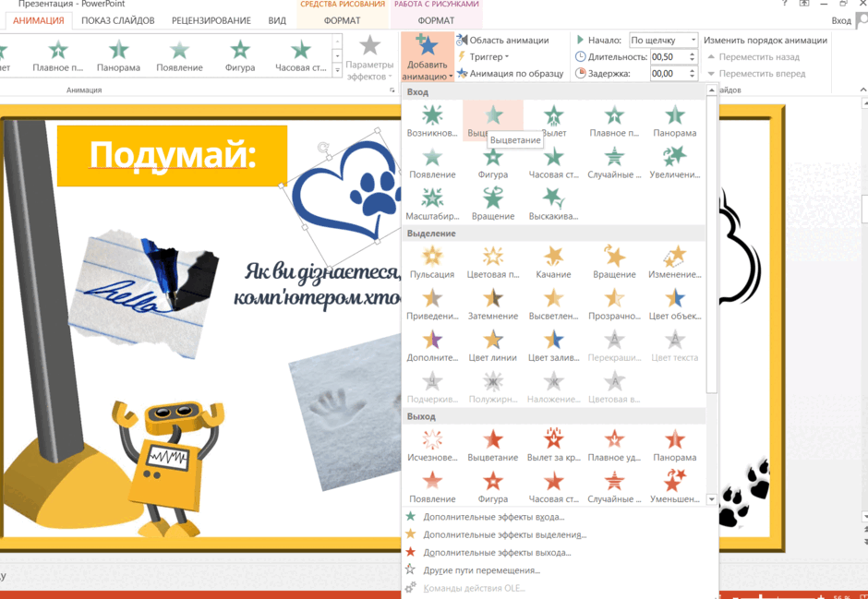Apply the Цвет линии emphasis effect
The height and width of the screenshot is (599, 868).
pos(493,346)
